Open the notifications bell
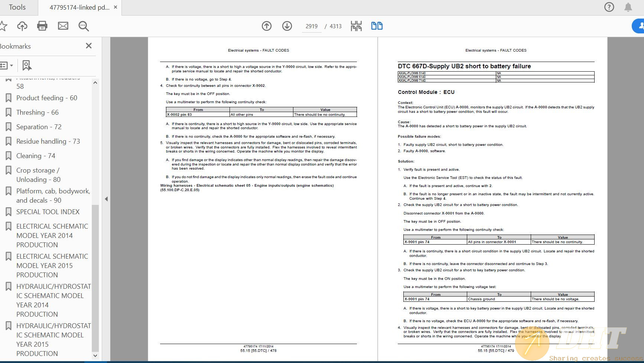This screenshot has width=644, height=363. 628,7
